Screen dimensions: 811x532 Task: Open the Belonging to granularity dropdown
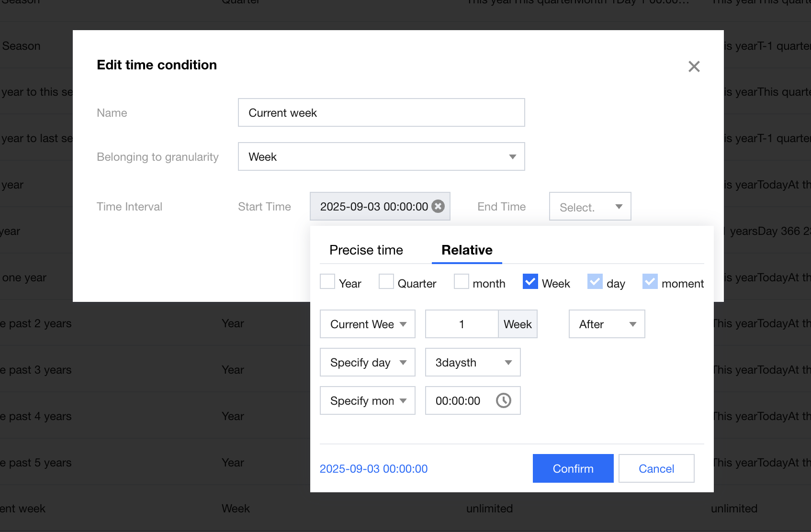[x=381, y=156]
